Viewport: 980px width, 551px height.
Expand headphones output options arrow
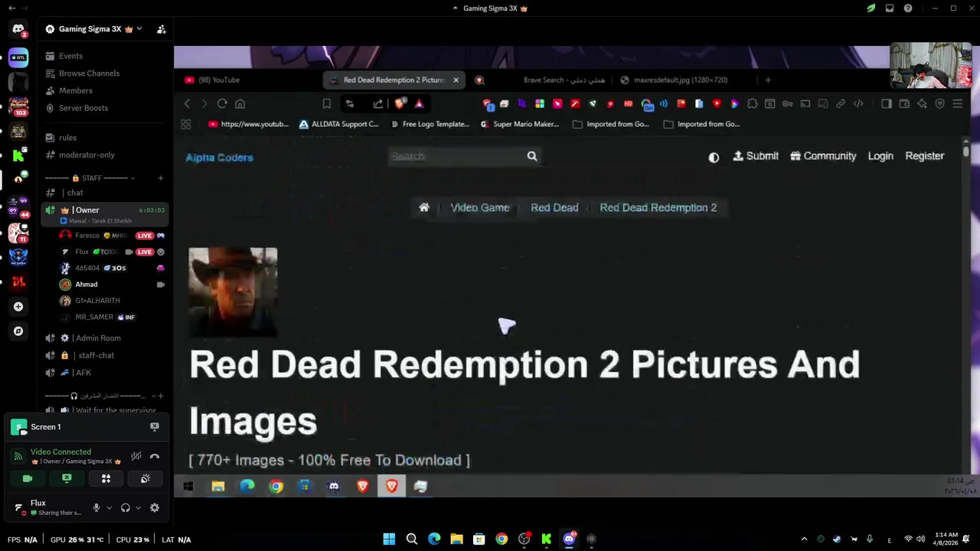click(138, 507)
